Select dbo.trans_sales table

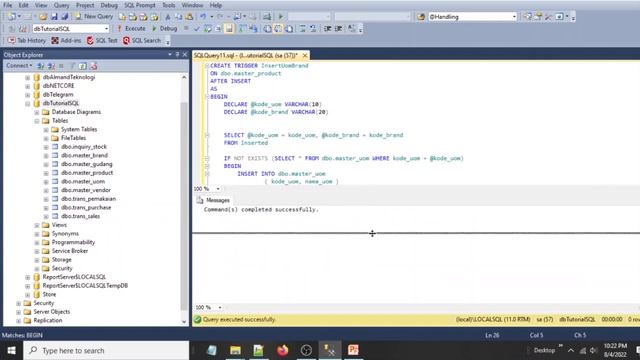pyautogui.click(x=80, y=216)
